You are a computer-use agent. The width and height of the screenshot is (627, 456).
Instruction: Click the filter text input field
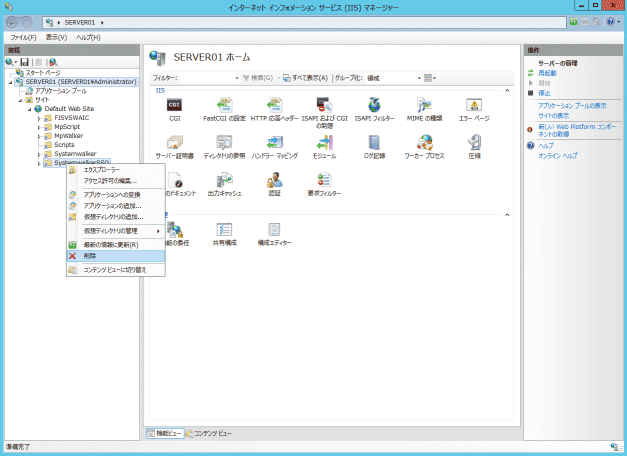click(206, 78)
